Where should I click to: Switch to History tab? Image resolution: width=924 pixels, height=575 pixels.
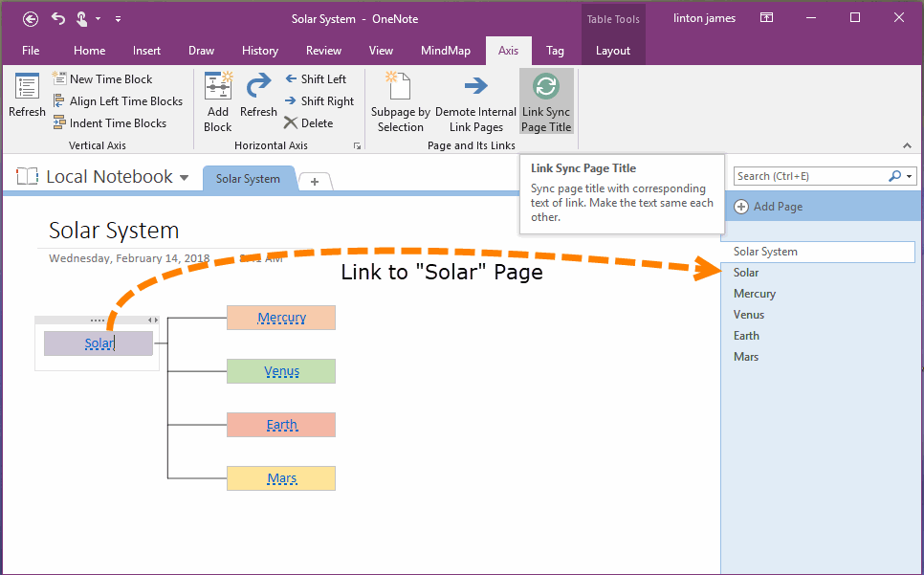click(x=260, y=51)
